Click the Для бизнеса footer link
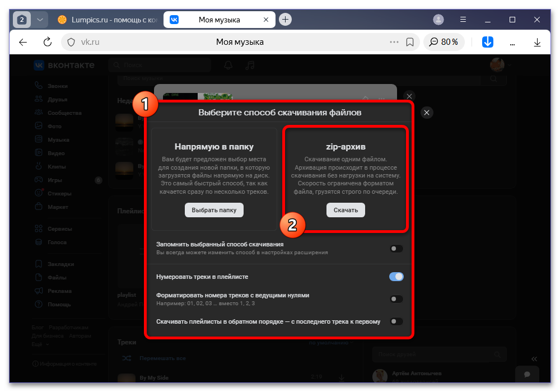This screenshot has width=560, height=392. click(x=48, y=335)
